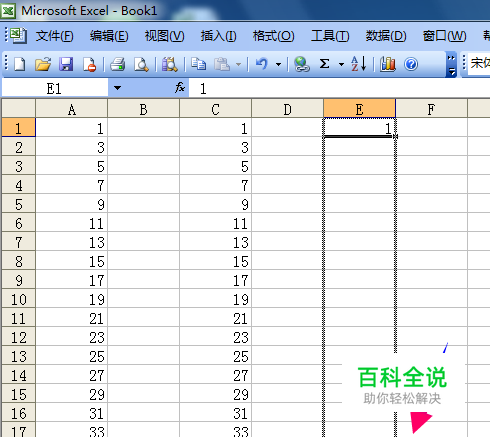
Task: Click the Select All corner button
Action: pos(18,108)
